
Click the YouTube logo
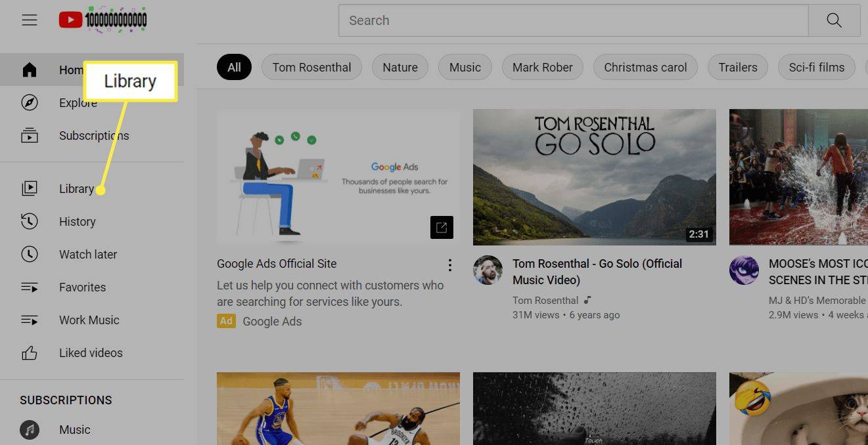click(x=103, y=20)
